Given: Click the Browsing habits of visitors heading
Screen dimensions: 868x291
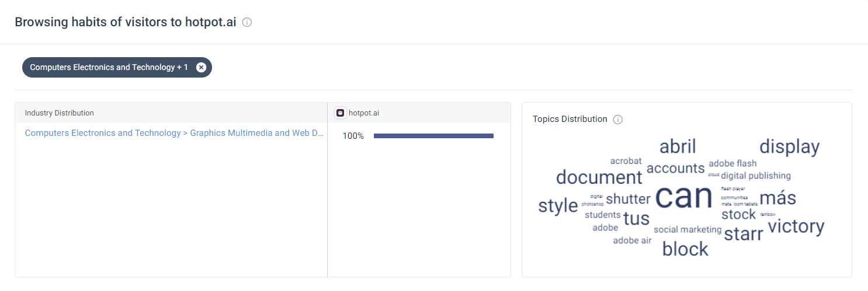Looking at the screenshot, I should (126, 22).
